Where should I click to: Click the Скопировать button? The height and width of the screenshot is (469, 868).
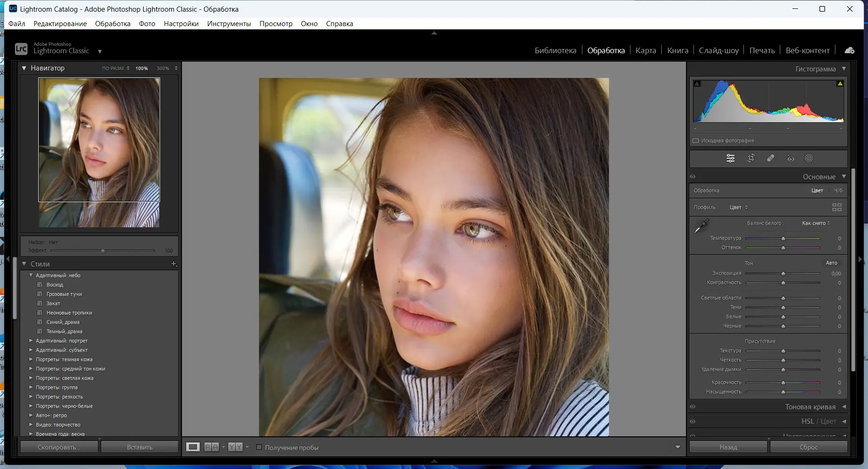pyautogui.click(x=59, y=447)
